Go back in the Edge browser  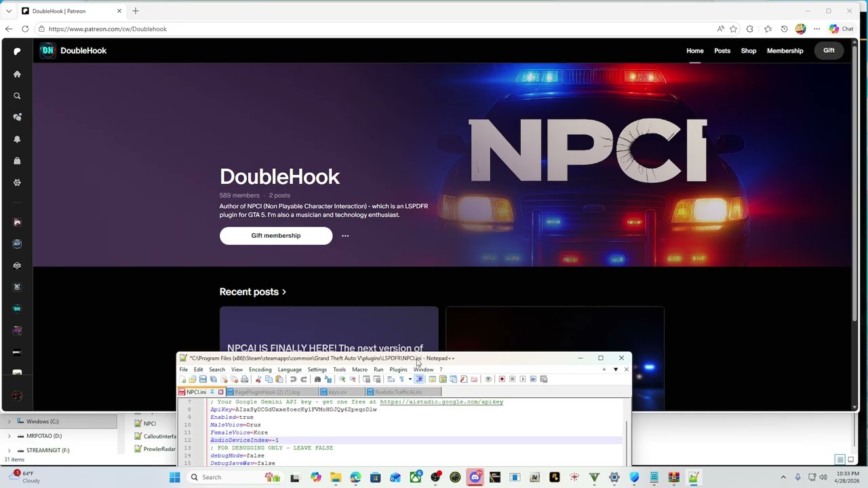point(9,29)
